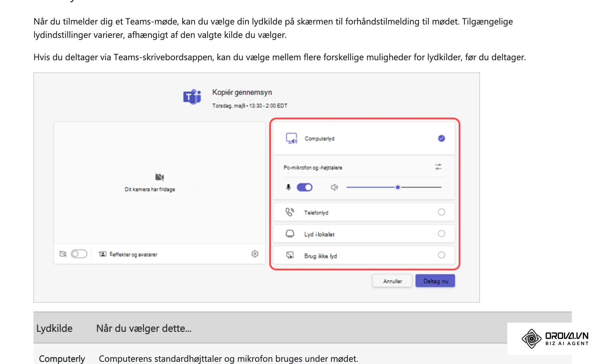Click the Dit kamera har fridage message
The height and width of the screenshot is (364, 612).
point(150,189)
